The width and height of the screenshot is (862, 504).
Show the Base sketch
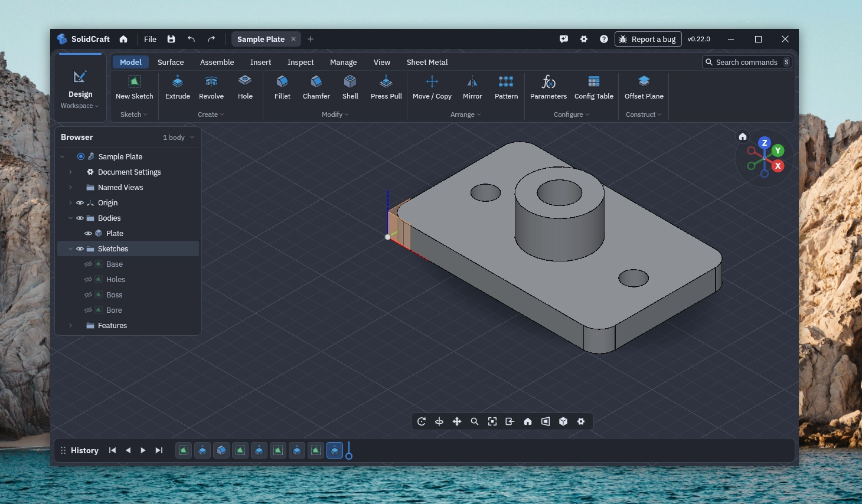click(x=88, y=264)
